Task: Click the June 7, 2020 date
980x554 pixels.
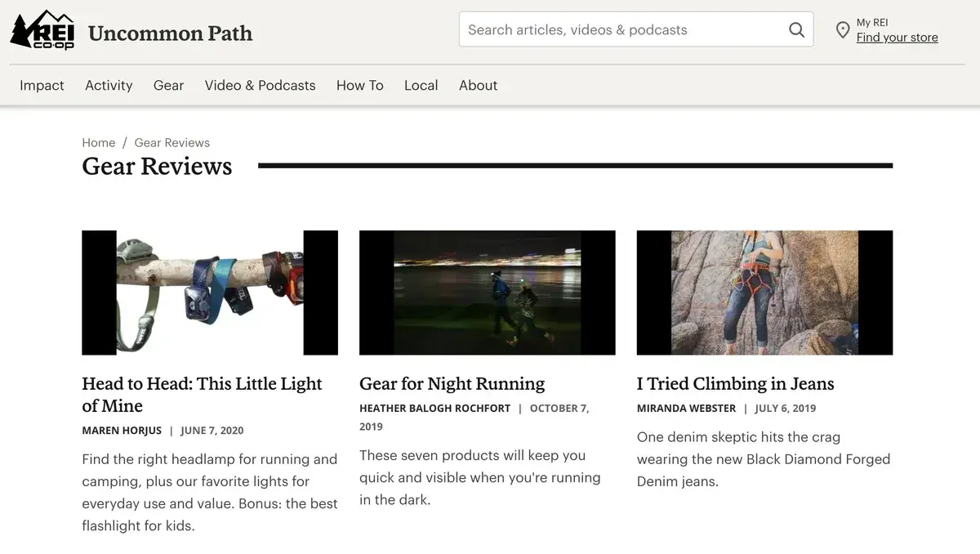Action: click(x=212, y=431)
